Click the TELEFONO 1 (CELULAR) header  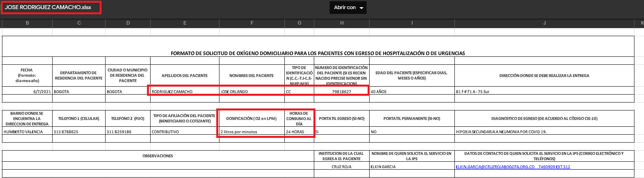pyautogui.click(x=79, y=118)
